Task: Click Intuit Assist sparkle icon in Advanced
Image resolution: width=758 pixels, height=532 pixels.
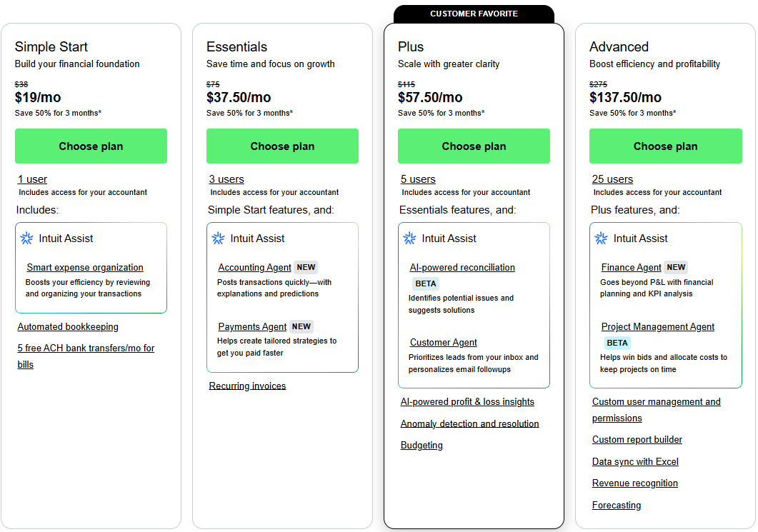Action: pyautogui.click(x=602, y=239)
